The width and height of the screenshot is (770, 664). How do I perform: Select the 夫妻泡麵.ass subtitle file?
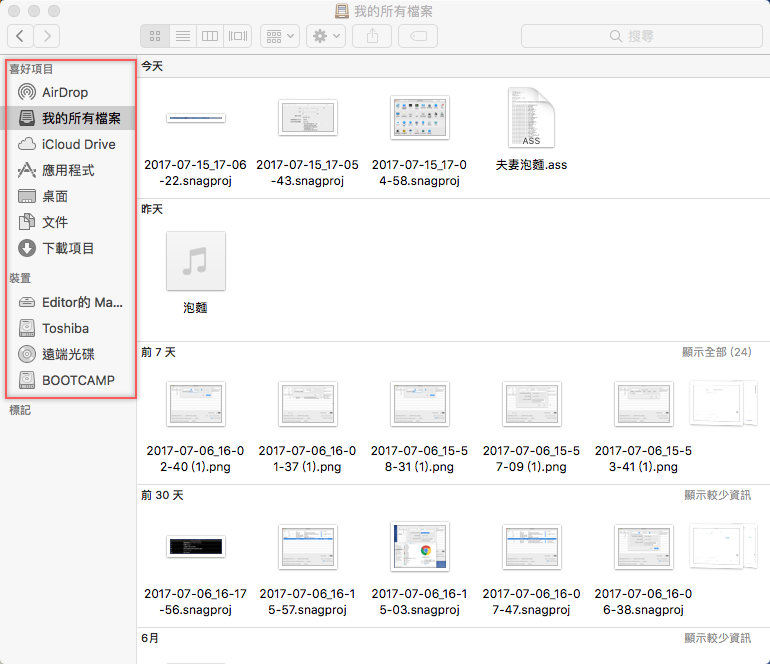(531, 130)
